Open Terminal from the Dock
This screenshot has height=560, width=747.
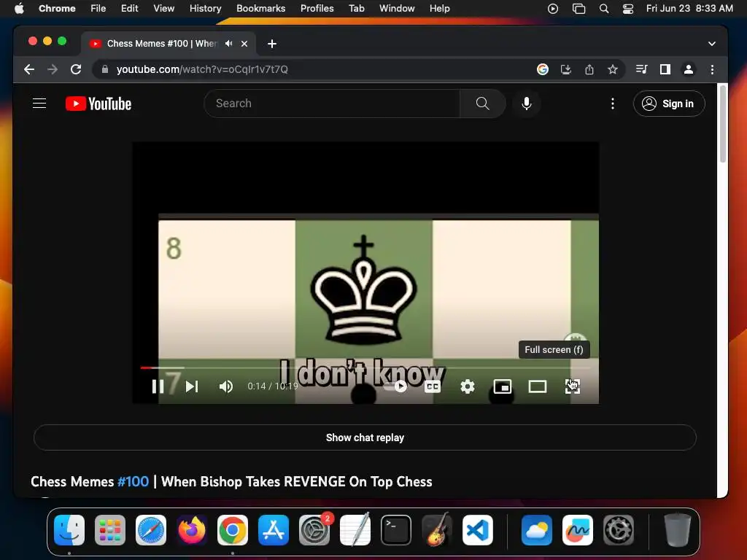pyautogui.click(x=395, y=530)
